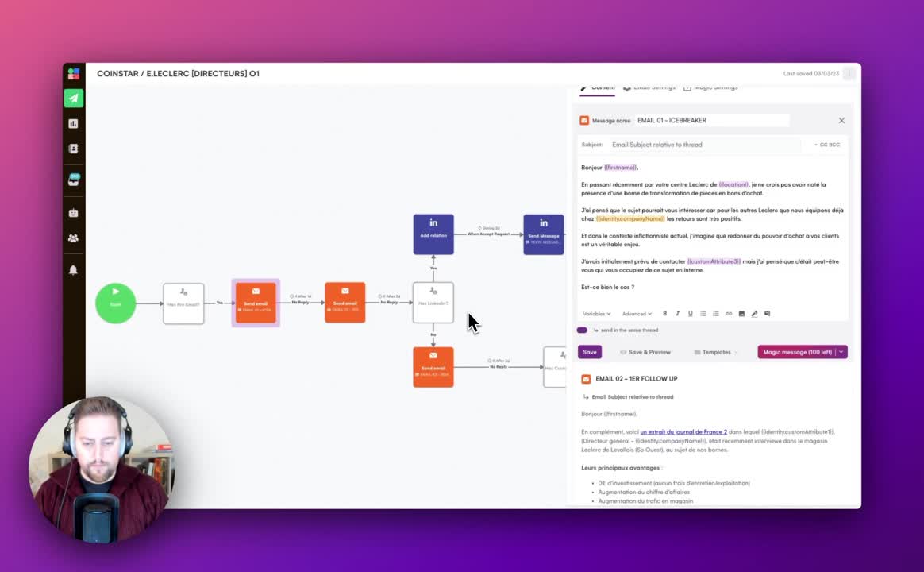Click the highlighter pen toolbar icon
The image size is (924, 572).
[754, 314]
